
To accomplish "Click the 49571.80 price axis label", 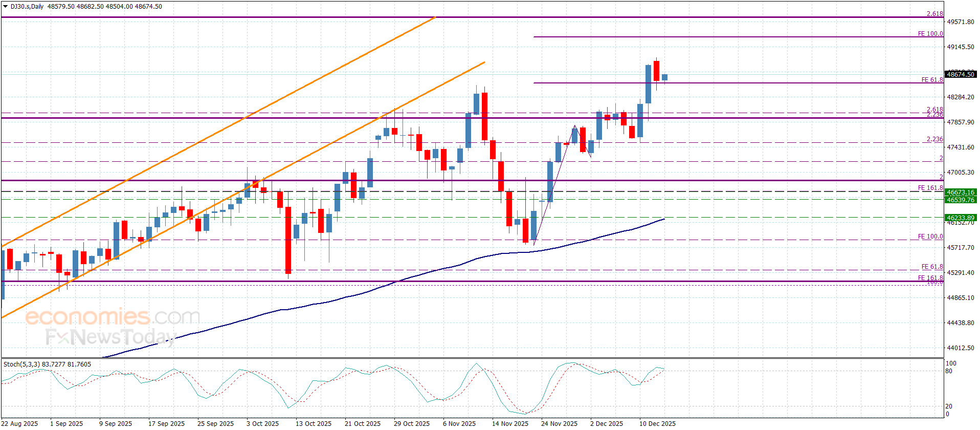I will [x=961, y=22].
